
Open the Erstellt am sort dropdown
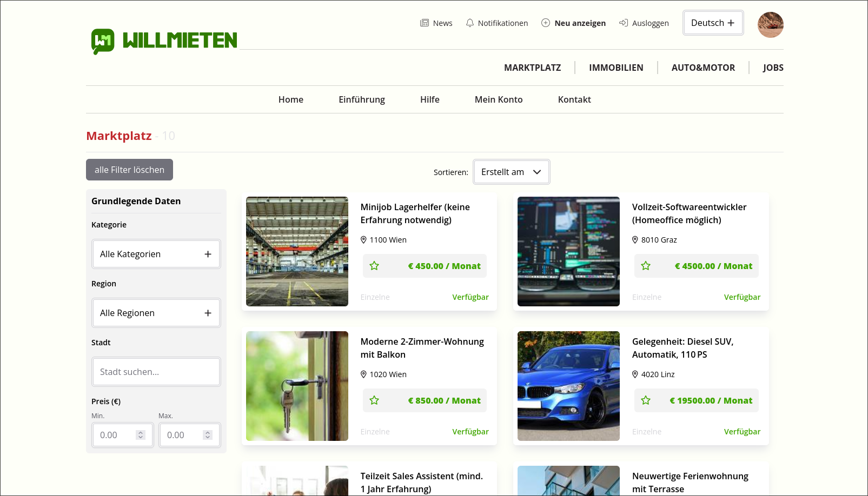511,172
